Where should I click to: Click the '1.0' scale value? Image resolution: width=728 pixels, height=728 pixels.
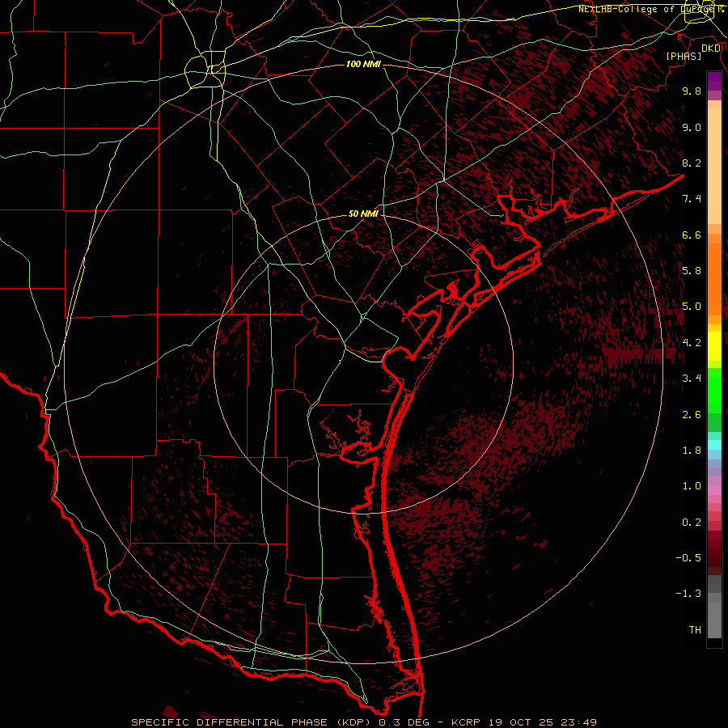692,486
